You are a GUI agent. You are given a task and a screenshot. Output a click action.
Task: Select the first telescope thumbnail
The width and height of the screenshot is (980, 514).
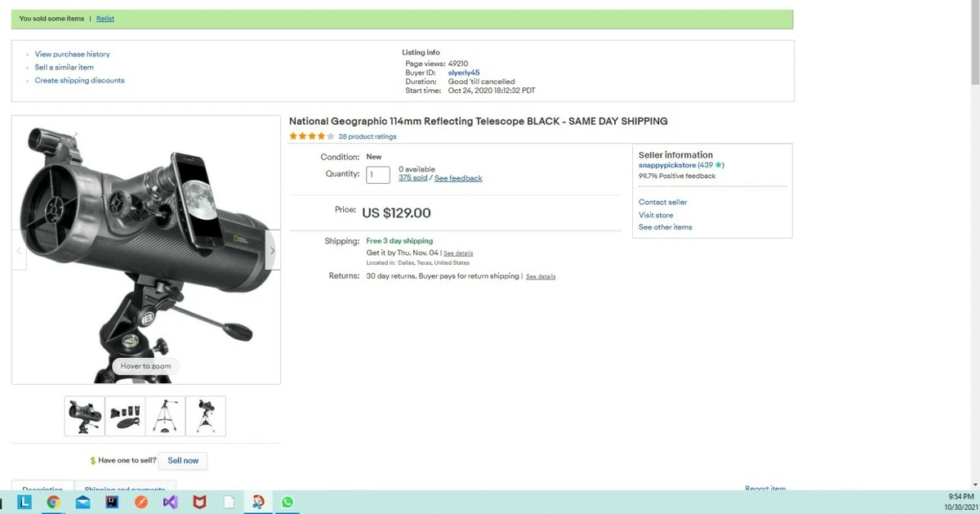[85, 416]
